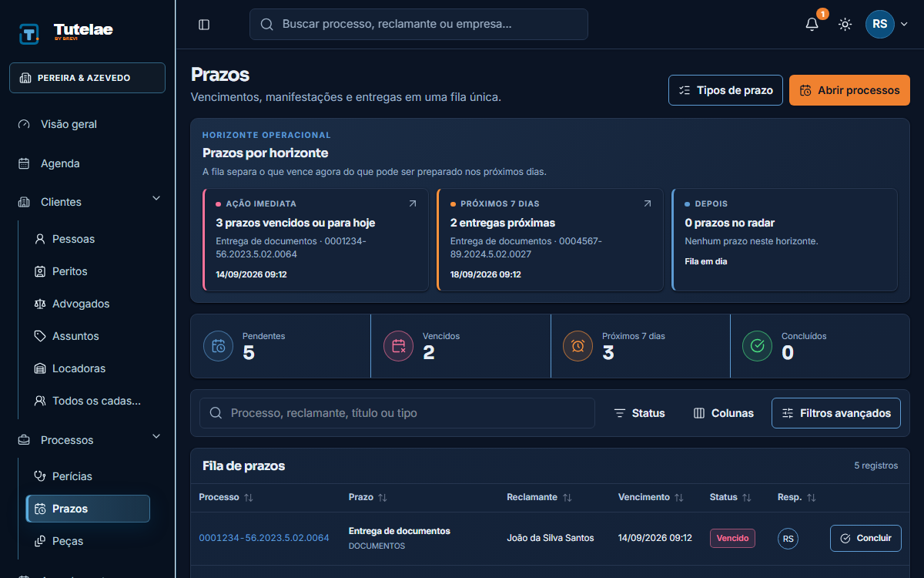Focus the global search field for processes

pyautogui.click(x=419, y=24)
